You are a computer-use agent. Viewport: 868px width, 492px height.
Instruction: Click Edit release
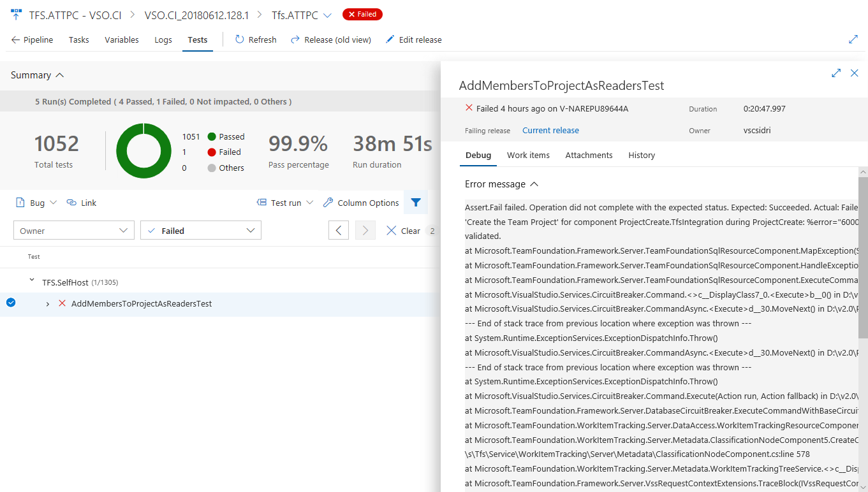[x=413, y=40]
